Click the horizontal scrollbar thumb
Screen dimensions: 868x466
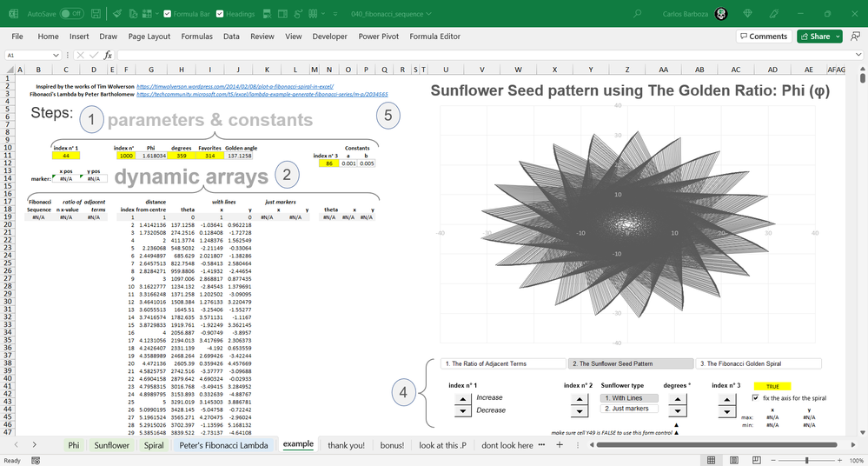coord(717,445)
